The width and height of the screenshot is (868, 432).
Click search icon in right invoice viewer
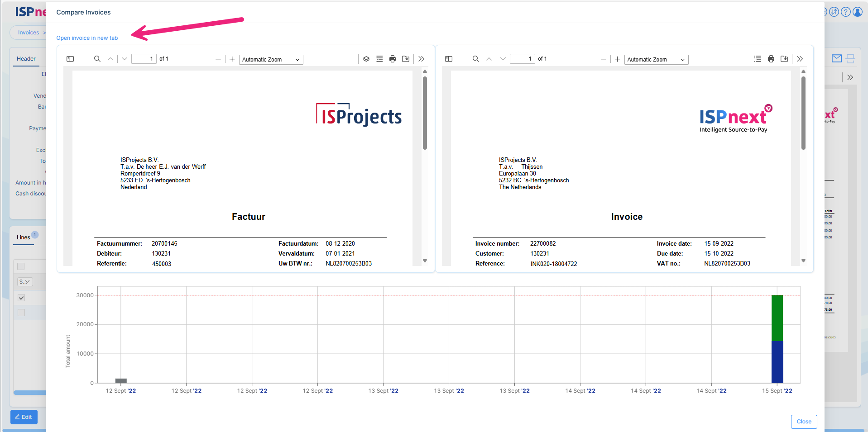click(x=475, y=59)
